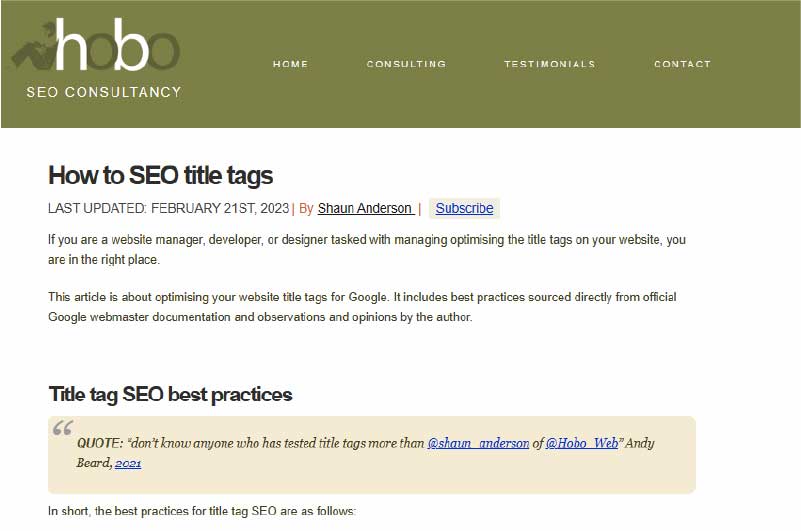Open the Shaun Anderson author link
Image resolution: width=801 pixels, height=531 pixels.
(x=366, y=209)
